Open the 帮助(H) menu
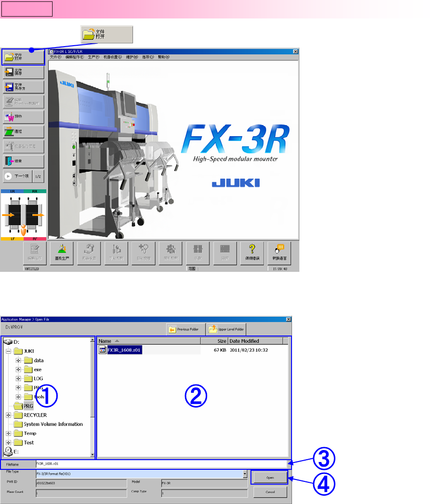The image size is (441, 504). click(163, 57)
